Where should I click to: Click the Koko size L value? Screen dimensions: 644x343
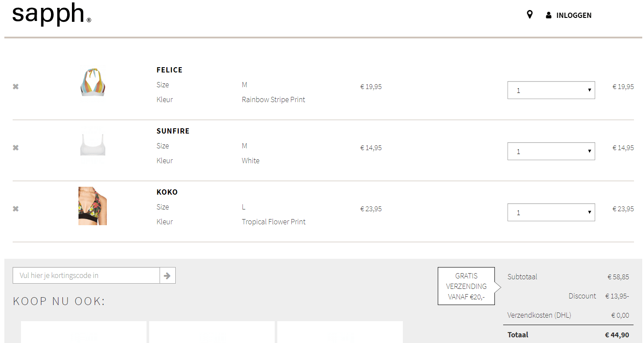click(x=244, y=207)
